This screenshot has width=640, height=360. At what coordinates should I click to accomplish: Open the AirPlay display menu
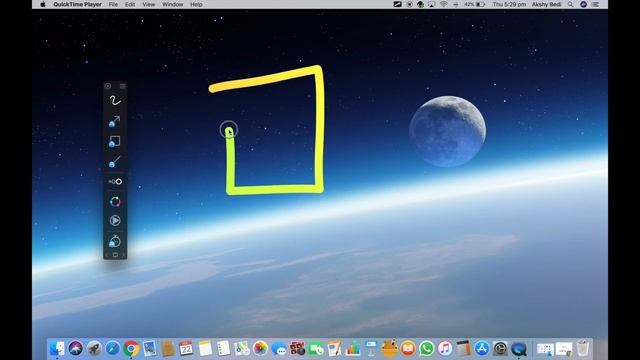click(431, 4)
